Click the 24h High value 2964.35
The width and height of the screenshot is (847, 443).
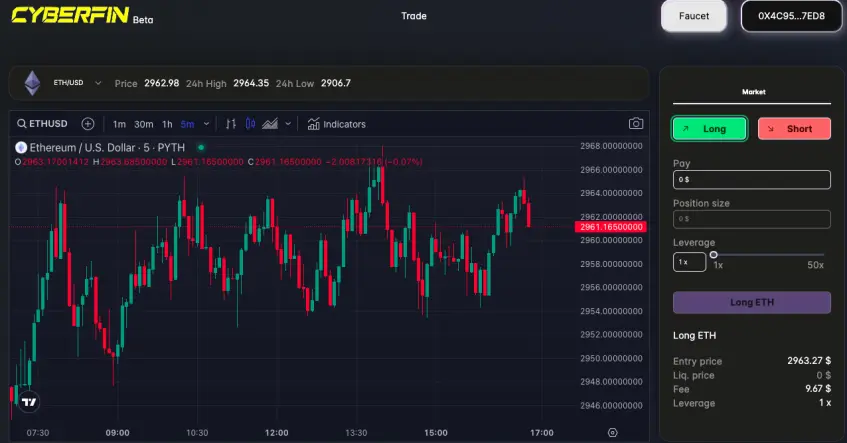pyautogui.click(x=251, y=83)
